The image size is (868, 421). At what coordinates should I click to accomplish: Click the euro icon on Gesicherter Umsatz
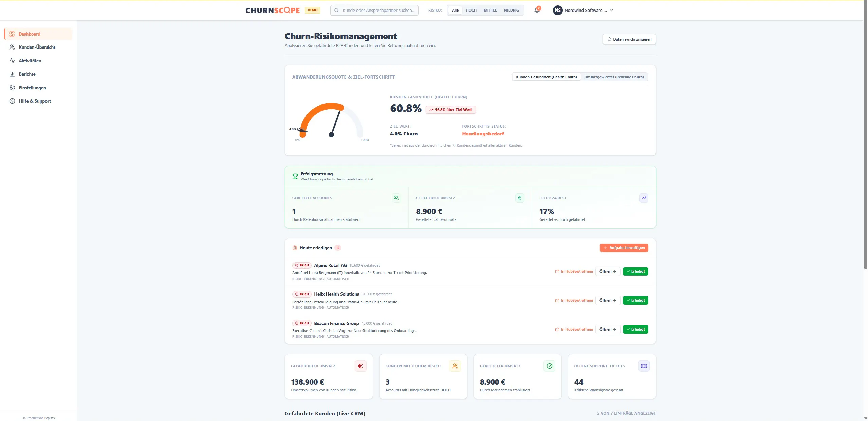tap(520, 198)
